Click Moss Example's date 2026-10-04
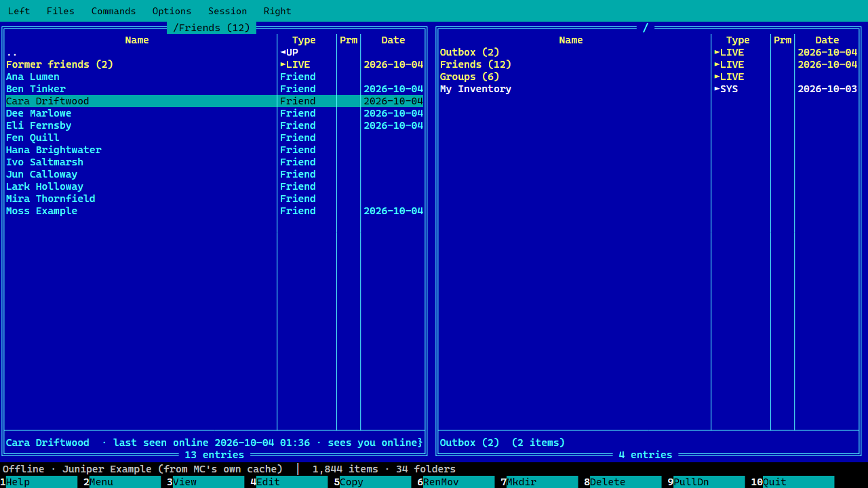Screen dimensions: 868x488 393,211
